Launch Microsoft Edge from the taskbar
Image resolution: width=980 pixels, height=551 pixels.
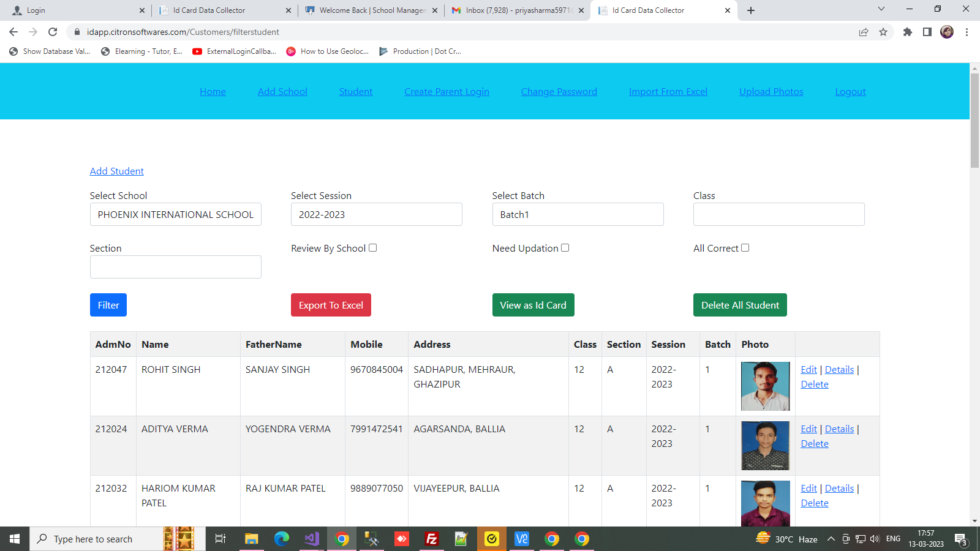[x=282, y=539]
